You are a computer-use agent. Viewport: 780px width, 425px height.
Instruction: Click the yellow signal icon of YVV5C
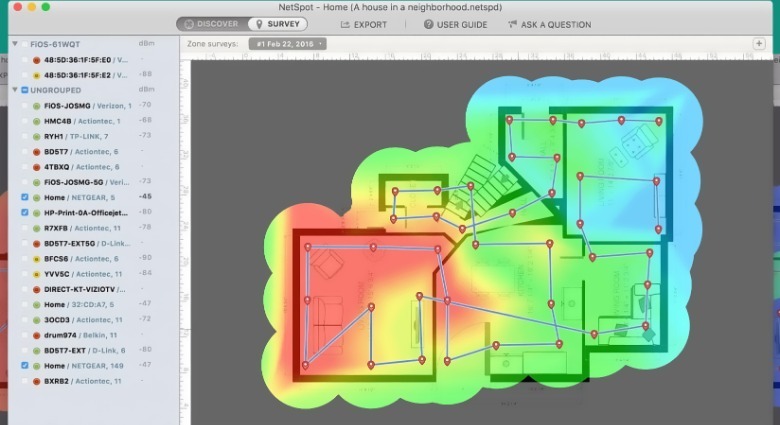tap(36, 274)
